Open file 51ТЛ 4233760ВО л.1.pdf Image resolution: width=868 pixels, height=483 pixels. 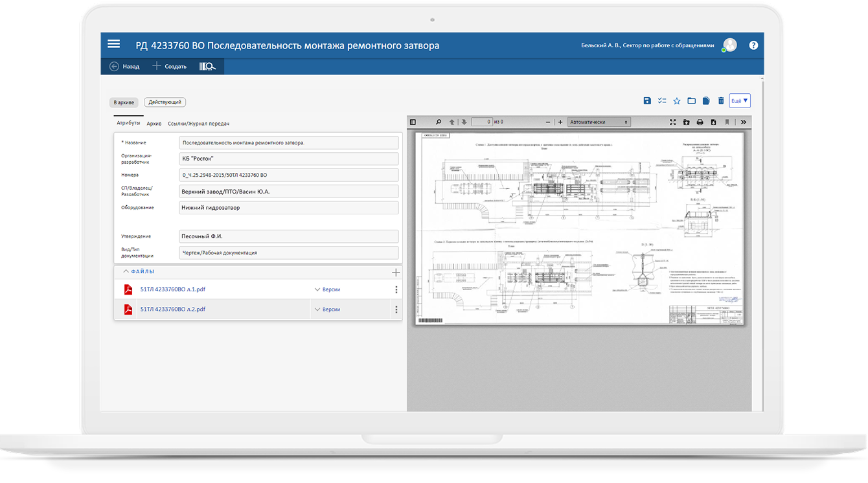pos(172,289)
